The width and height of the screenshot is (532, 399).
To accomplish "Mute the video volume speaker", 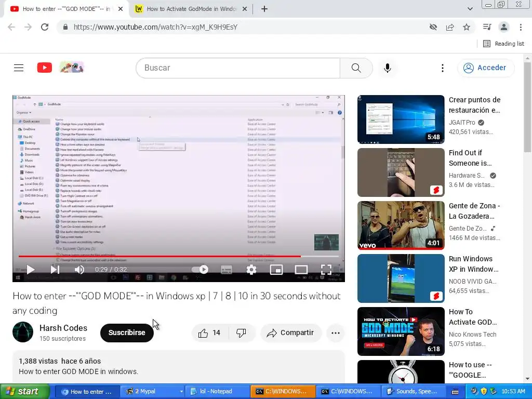I will [x=79, y=270].
